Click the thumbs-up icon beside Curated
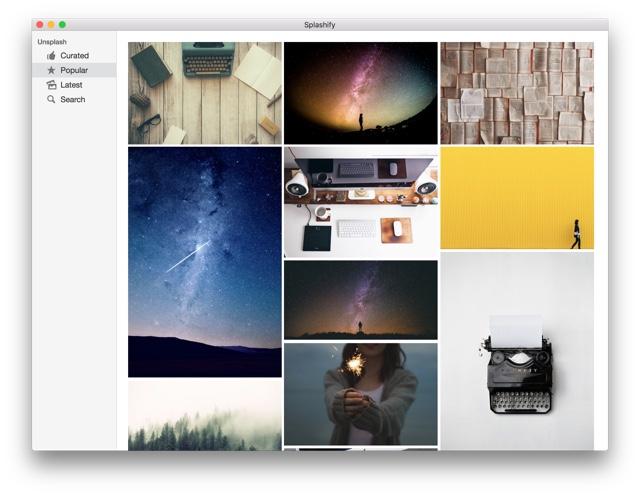 coord(51,56)
